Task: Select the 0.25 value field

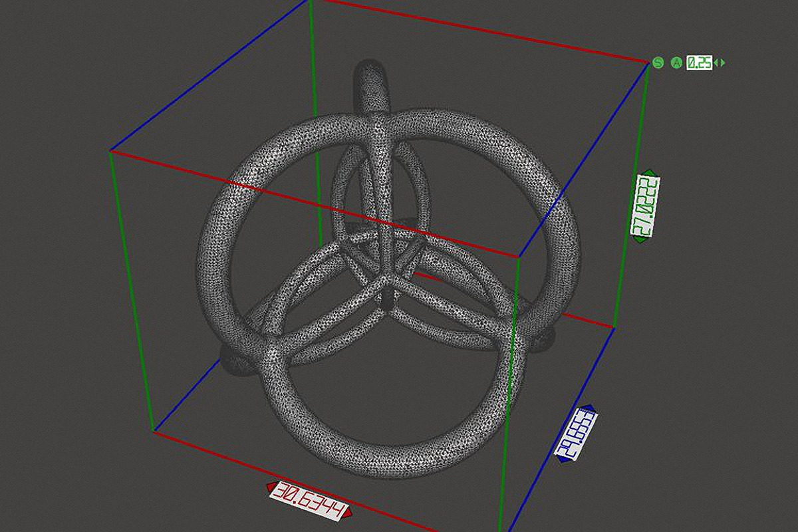Action: click(x=699, y=63)
